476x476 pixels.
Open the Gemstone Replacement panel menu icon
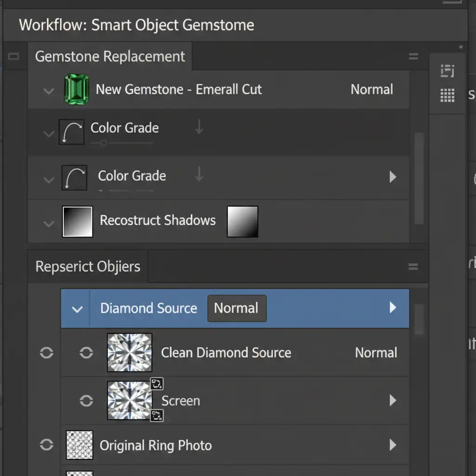tap(413, 57)
